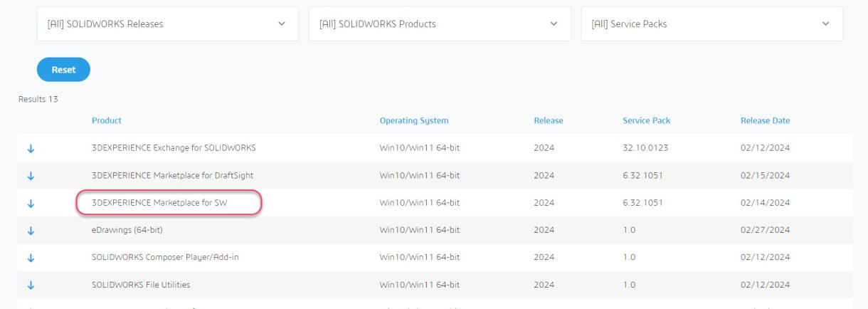Image resolution: width=868 pixels, height=309 pixels.
Task: Sort by the Release Date column header
Action: click(x=766, y=120)
